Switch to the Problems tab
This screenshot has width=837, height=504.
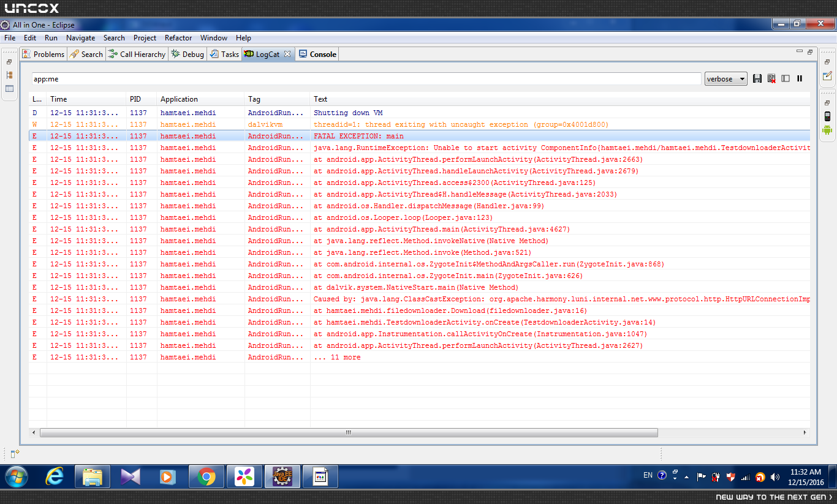click(x=43, y=54)
